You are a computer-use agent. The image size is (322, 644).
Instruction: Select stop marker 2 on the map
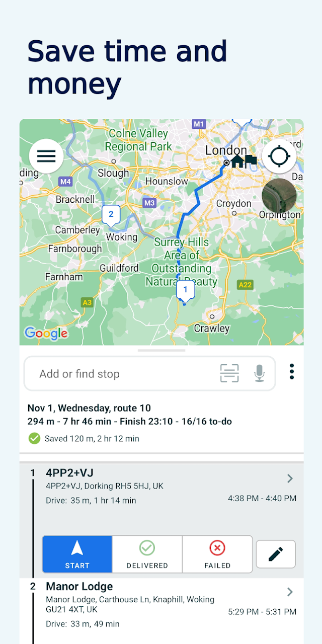[x=111, y=215]
